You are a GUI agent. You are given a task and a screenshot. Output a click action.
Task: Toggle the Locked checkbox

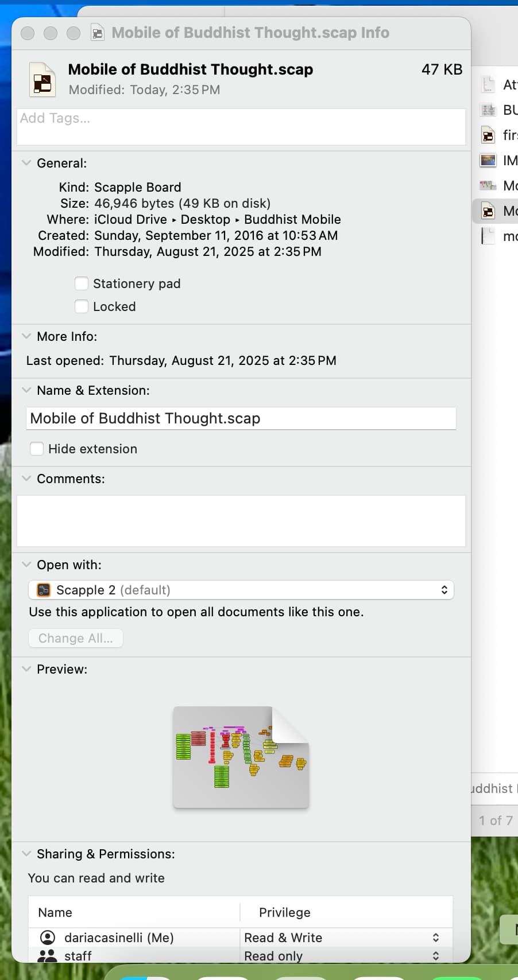(82, 306)
